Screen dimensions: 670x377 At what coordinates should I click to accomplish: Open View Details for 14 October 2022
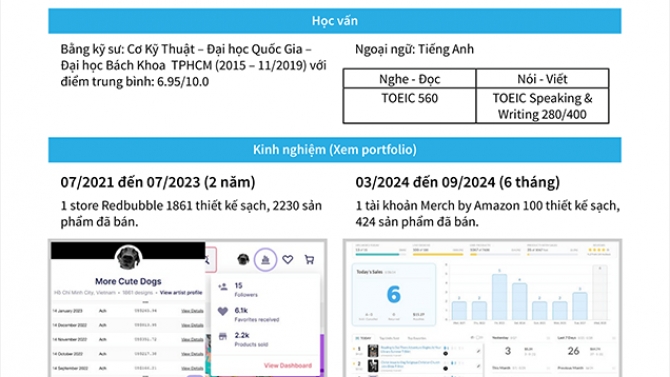(x=192, y=354)
